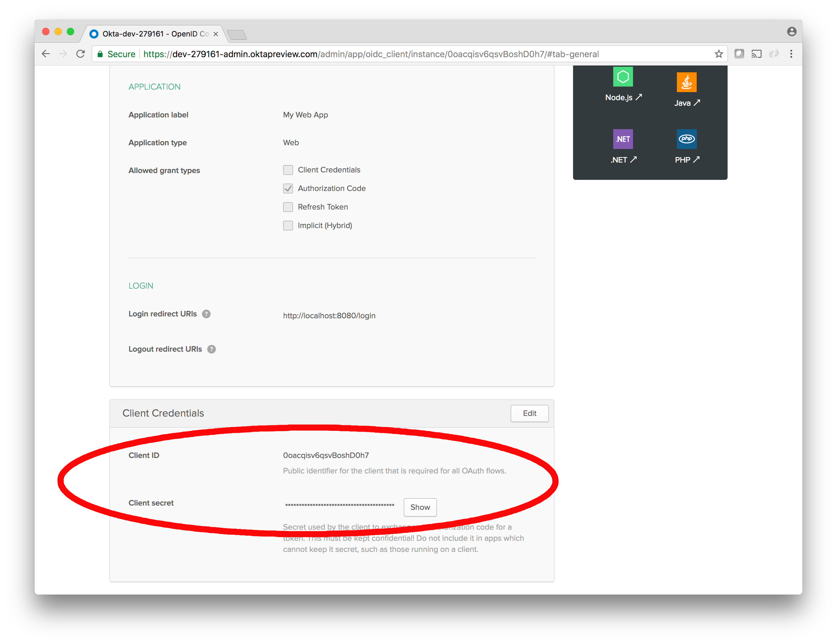This screenshot has width=837, height=644.
Task: Click the Chrome profile avatar icon
Action: click(x=791, y=32)
